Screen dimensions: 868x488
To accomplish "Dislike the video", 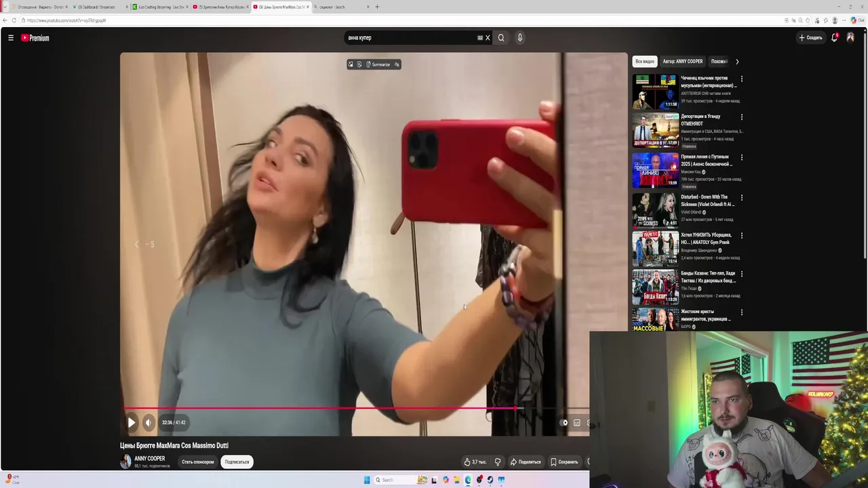I will click(x=498, y=462).
